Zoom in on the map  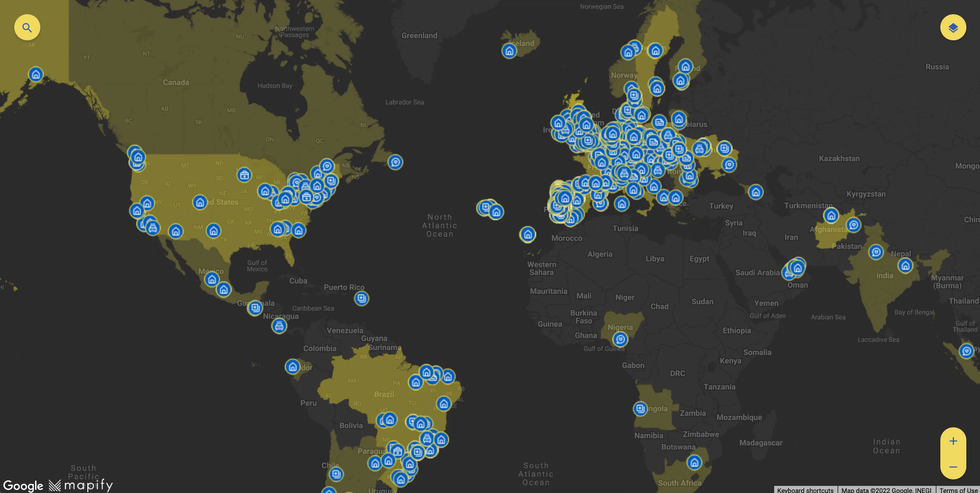(x=952, y=441)
